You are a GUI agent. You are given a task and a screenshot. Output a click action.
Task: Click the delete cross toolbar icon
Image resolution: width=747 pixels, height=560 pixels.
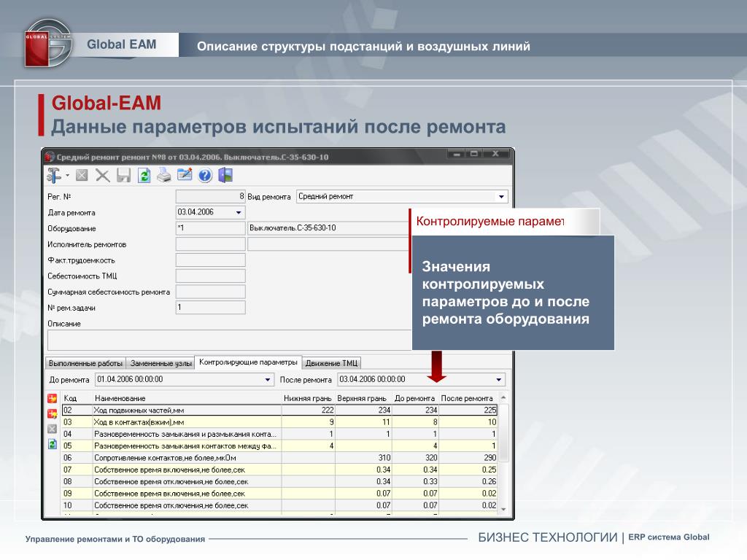[x=102, y=176]
